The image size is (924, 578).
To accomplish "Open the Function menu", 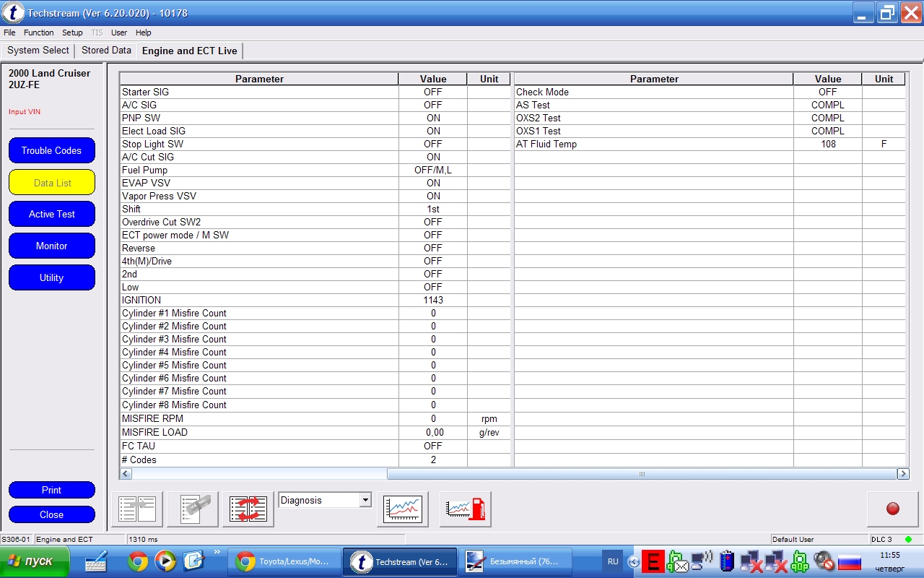I will [x=38, y=33].
